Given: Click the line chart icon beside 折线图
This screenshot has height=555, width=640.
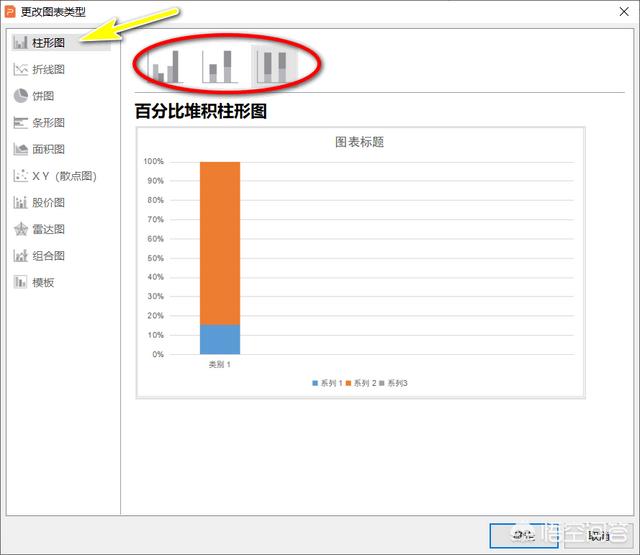Looking at the screenshot, I should pos(20,69).
